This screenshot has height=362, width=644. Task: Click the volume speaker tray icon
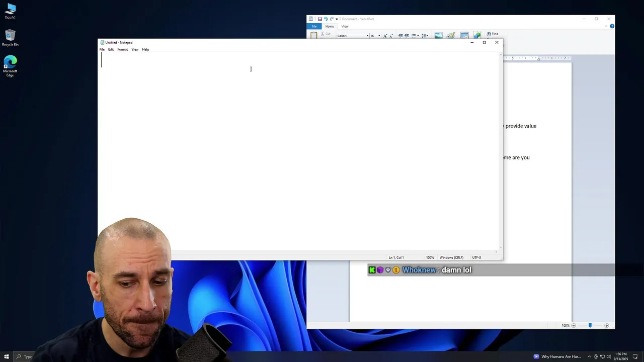[609, 356]
